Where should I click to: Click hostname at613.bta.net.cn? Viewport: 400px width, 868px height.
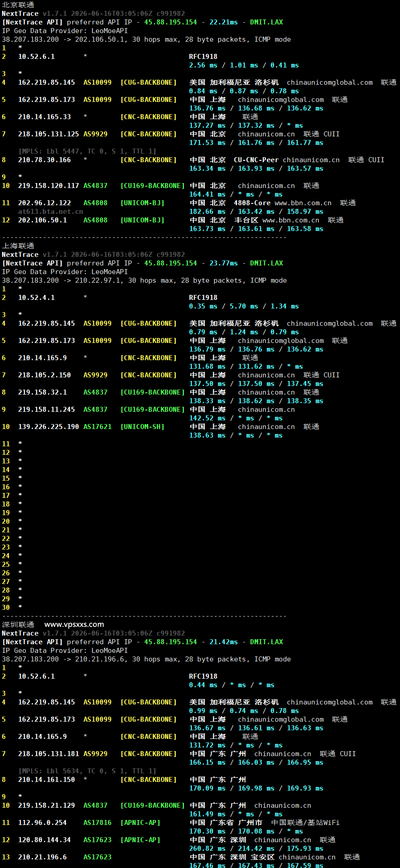click(51, 212)
